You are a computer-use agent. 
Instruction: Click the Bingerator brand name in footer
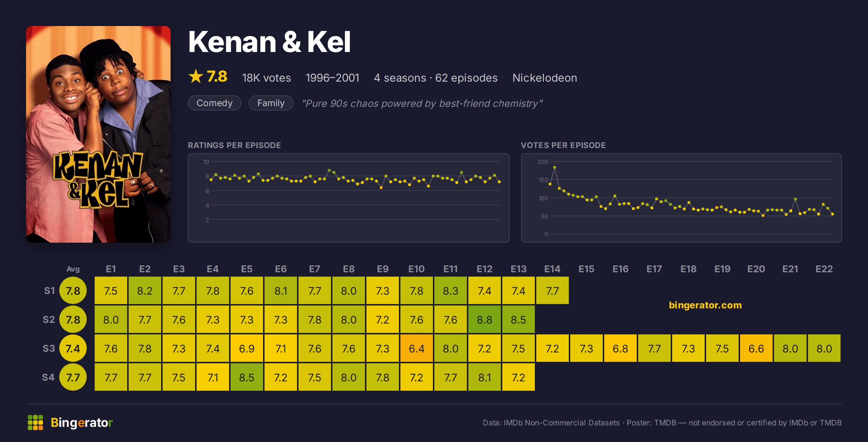click(x=82, y=422)
